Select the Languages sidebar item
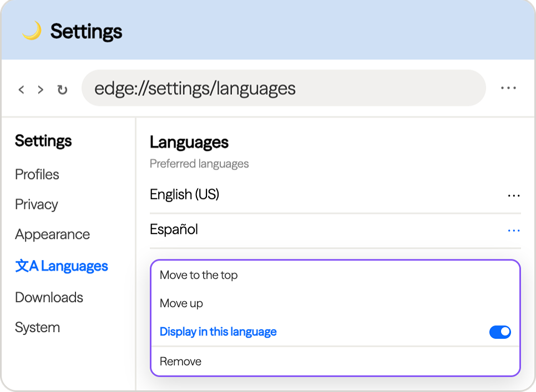Image resolution: width=536 pixels, height=392 pixels. tap(62, 266)
